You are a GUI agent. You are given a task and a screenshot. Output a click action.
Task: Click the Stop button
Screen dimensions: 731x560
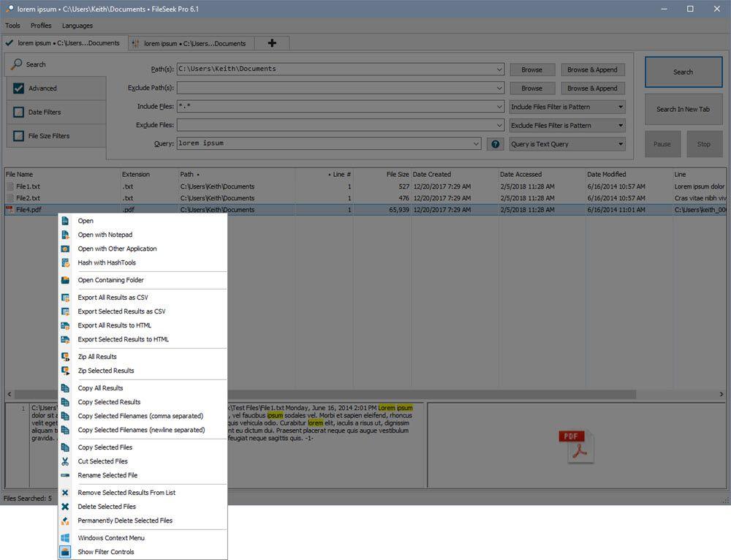point(704,144)
